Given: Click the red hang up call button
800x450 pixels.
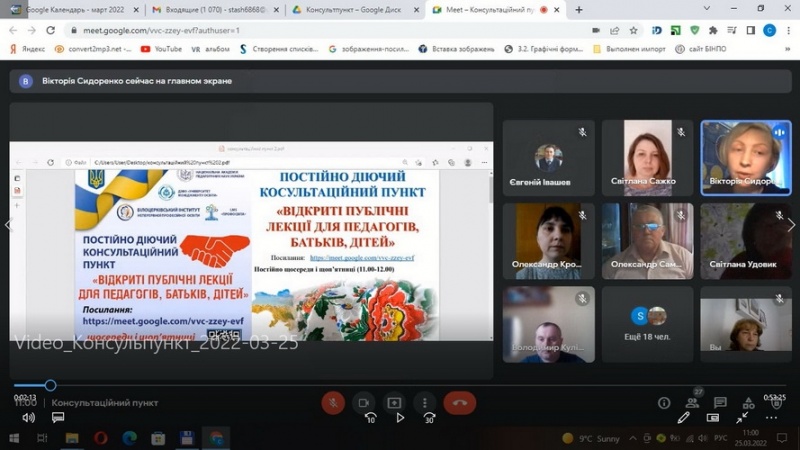Looking at the screenshot, I should point(459,402).
